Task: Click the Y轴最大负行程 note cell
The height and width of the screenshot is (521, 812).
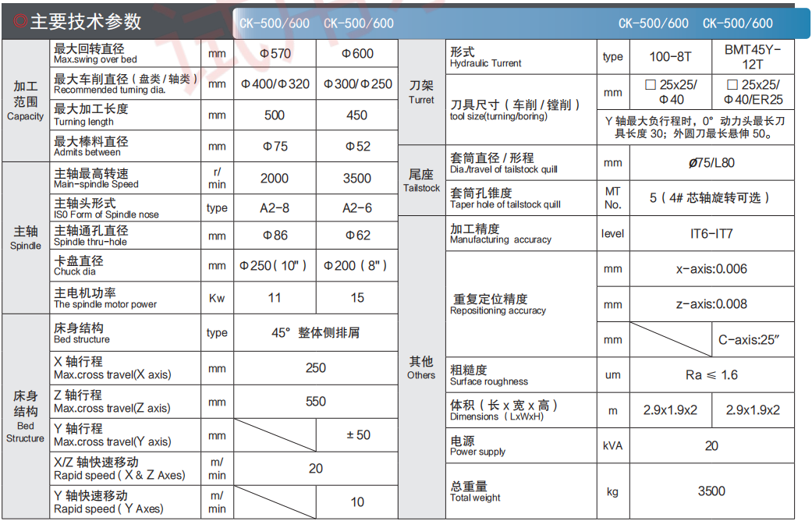Action: click(696, 127)
